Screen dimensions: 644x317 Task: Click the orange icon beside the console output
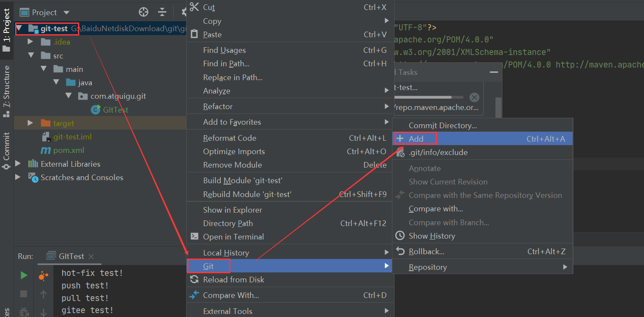(43, 275)
